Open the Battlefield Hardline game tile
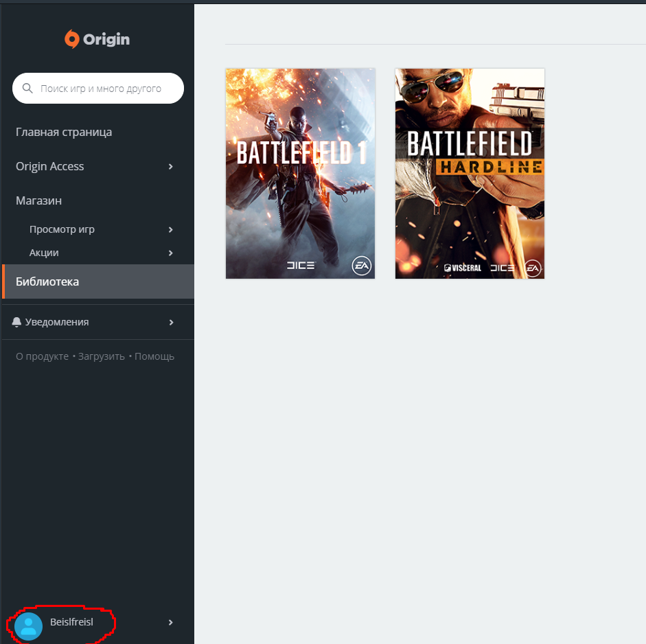The width and height of the screenshot is (646, 644). click(x=470, y=174)
